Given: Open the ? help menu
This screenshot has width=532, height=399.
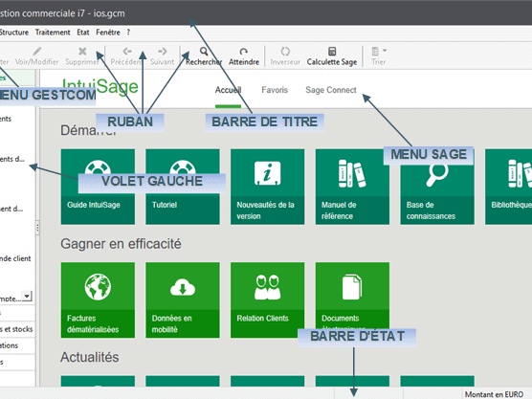Looking at the screenshot, I should tap(128, 33).
